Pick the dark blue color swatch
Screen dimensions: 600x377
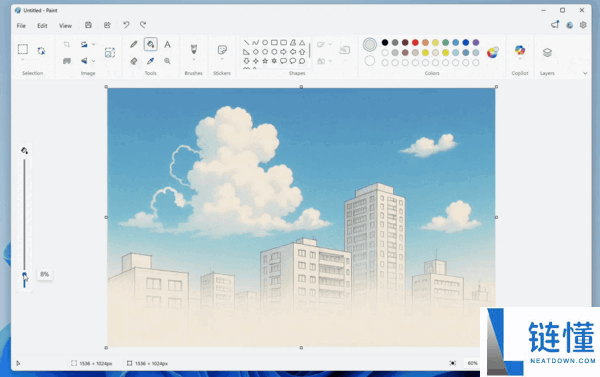(x=466, y=42)
